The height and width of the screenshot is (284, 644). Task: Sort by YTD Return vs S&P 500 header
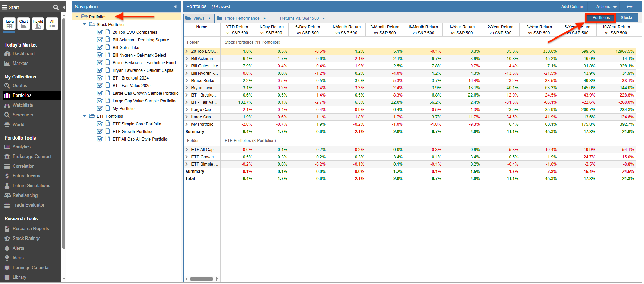pos(237,30)
